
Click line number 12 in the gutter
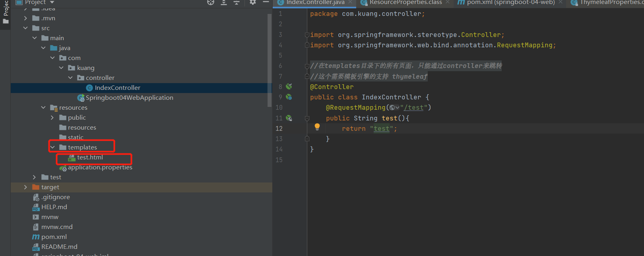tap(279, 129)
